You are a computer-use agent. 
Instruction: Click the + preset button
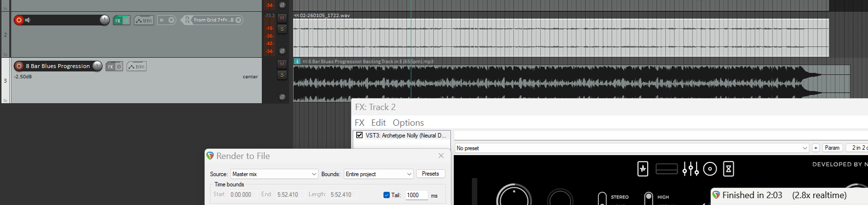816,148
